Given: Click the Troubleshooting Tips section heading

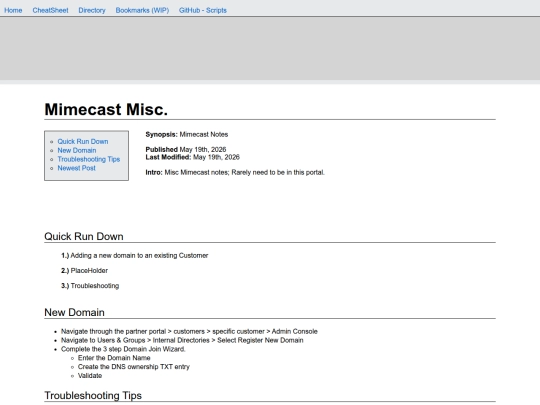Looking at the screenshot, I should 93,395.
